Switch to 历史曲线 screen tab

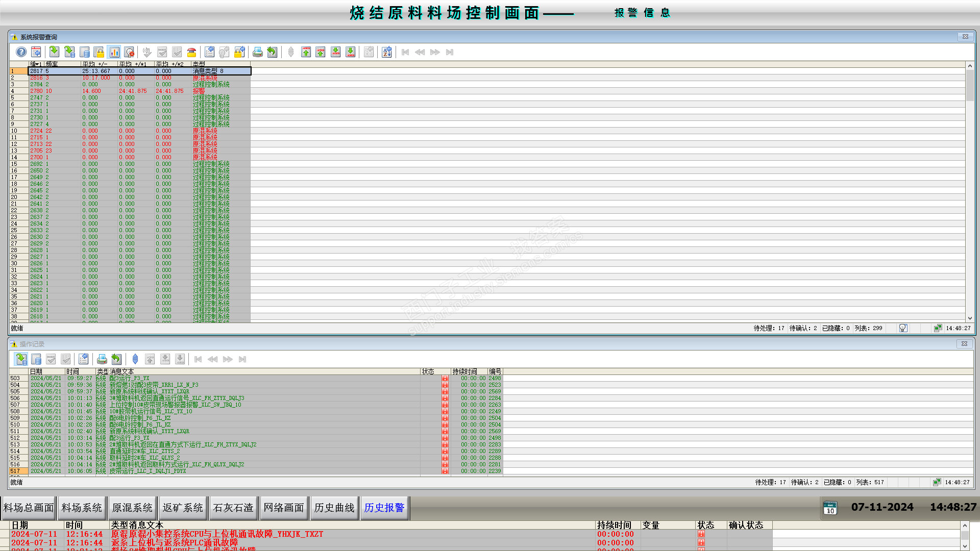pyautogui.click(x=334, y=508)
